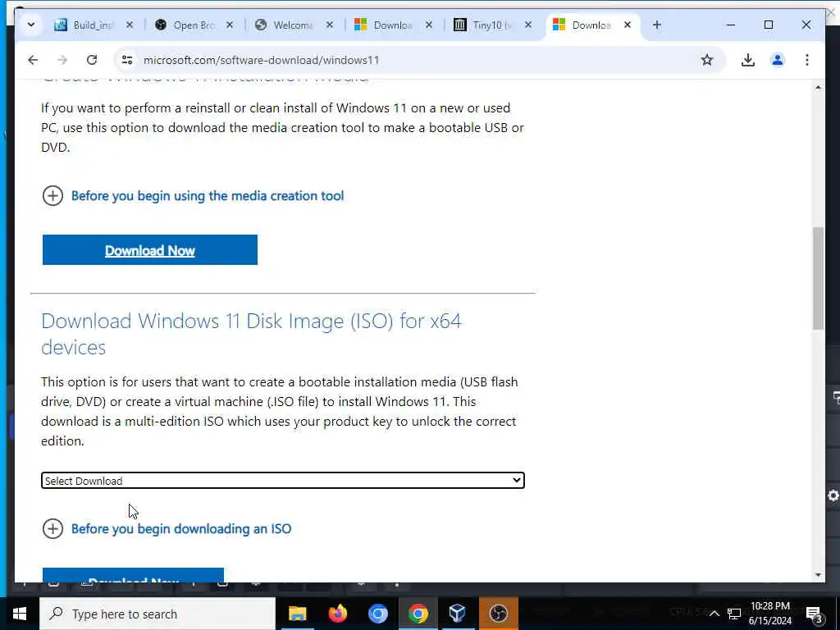The width and height of the screenshot is (840, 630).
Task: Click Download Now for media creation tool
Action: [150, 249]
